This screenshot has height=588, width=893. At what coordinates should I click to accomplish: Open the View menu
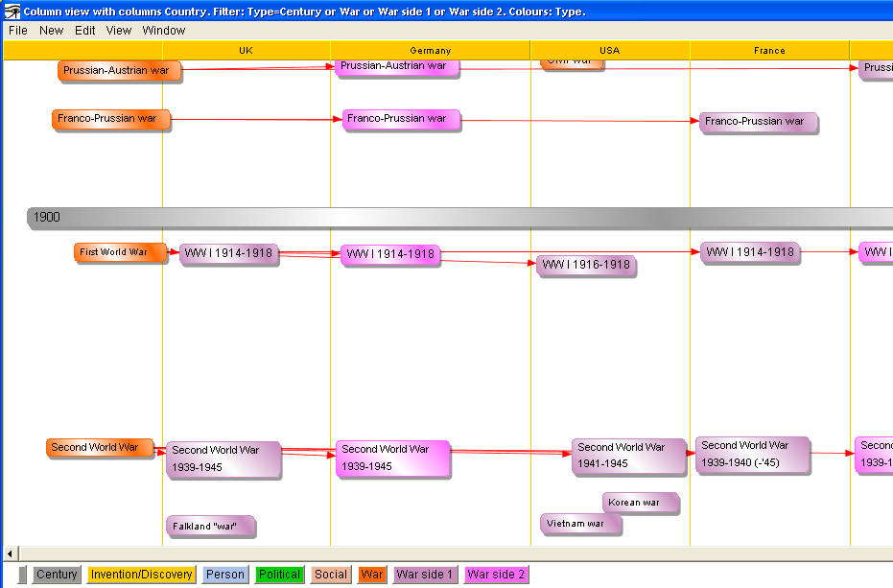119,30
